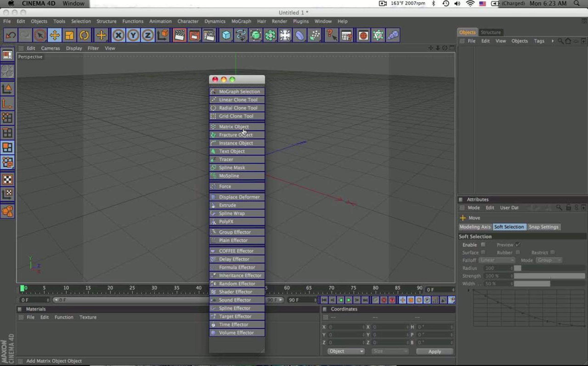Add a Cube primitive from toolbar

click(x=226, y=36)
